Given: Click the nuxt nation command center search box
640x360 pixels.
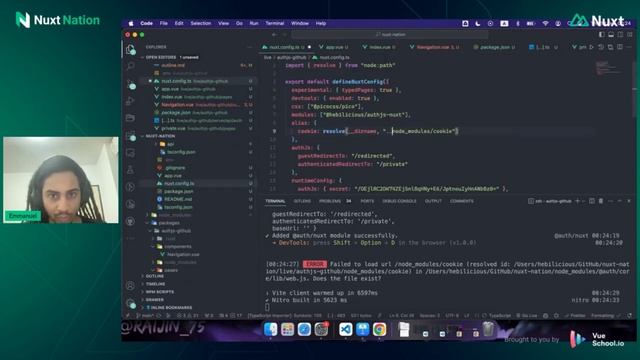Looking at the screenshot, I should coord(390,35).
